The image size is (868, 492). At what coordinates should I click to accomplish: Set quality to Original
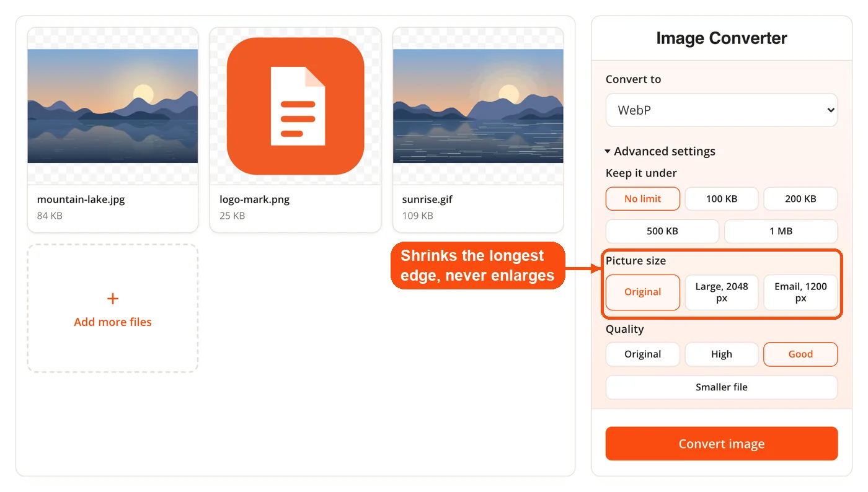click(x=643, y=354)
